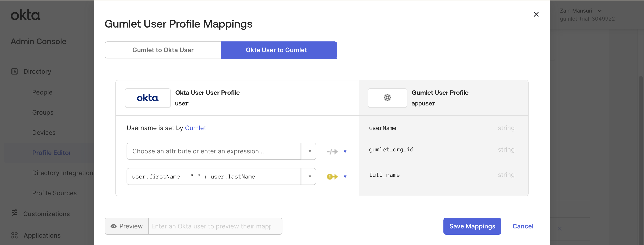The height and width of the screenshot is (245, 644).
Task: Click the Admin Console heading
Action: tap(38, 41)
